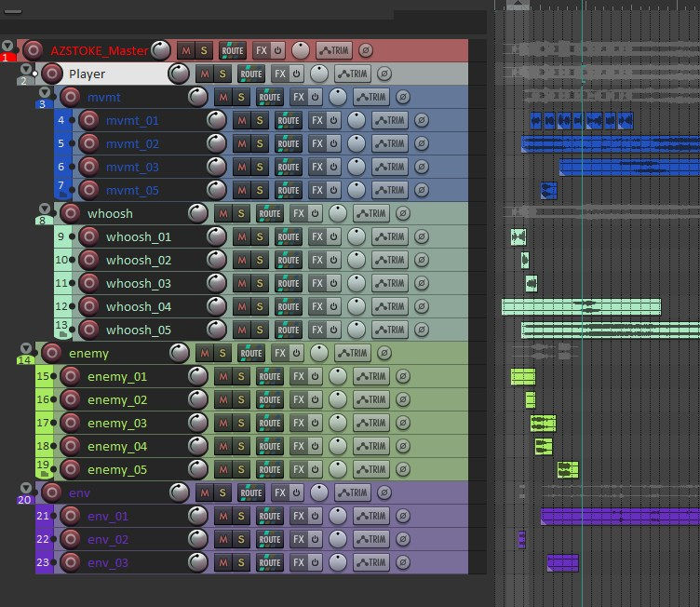Open routing for enemy_01 track
Image resolution: width=700 pixels, height=607 pixels.
270,376
